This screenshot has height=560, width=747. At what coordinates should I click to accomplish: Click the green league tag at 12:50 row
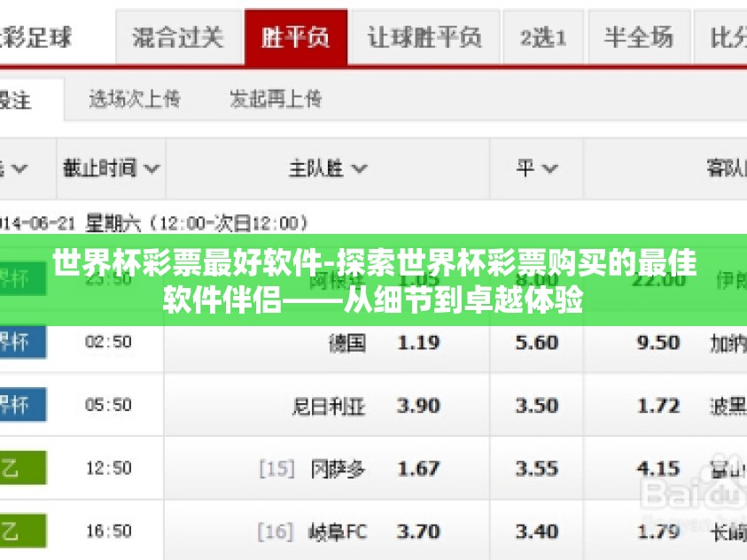[23, 468]
